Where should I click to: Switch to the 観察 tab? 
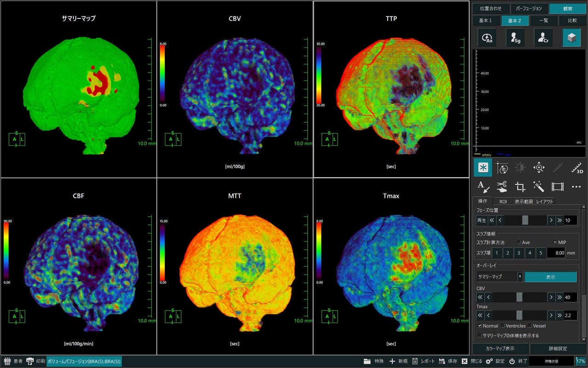point(567,8)
